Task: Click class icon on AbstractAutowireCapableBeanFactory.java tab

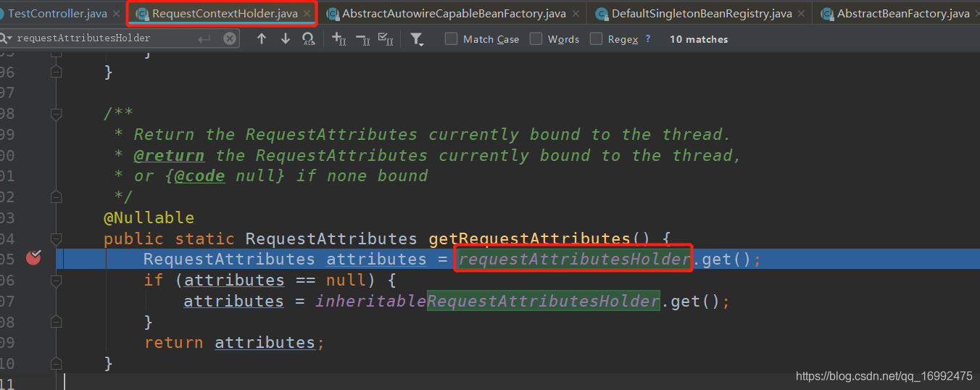Action: [x=332, y=14]
